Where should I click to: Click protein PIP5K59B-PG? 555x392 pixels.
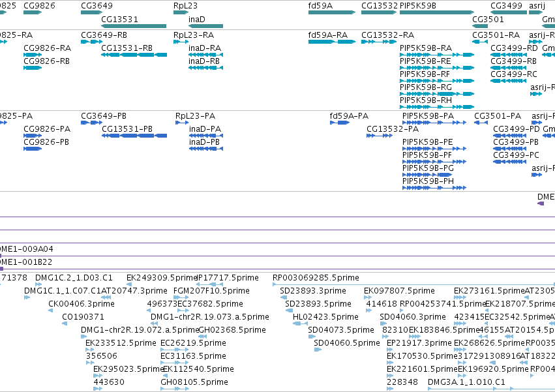point(427,175)
